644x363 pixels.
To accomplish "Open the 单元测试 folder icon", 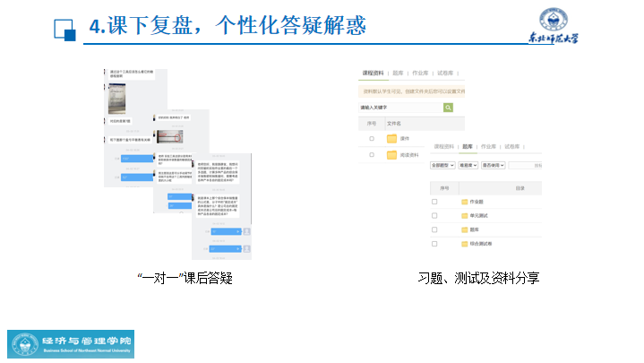I will [x=464, y=216].
